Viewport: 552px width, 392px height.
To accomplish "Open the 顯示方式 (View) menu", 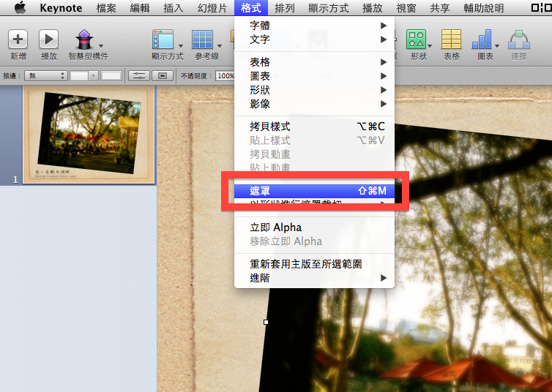I will tap(329, 8).
